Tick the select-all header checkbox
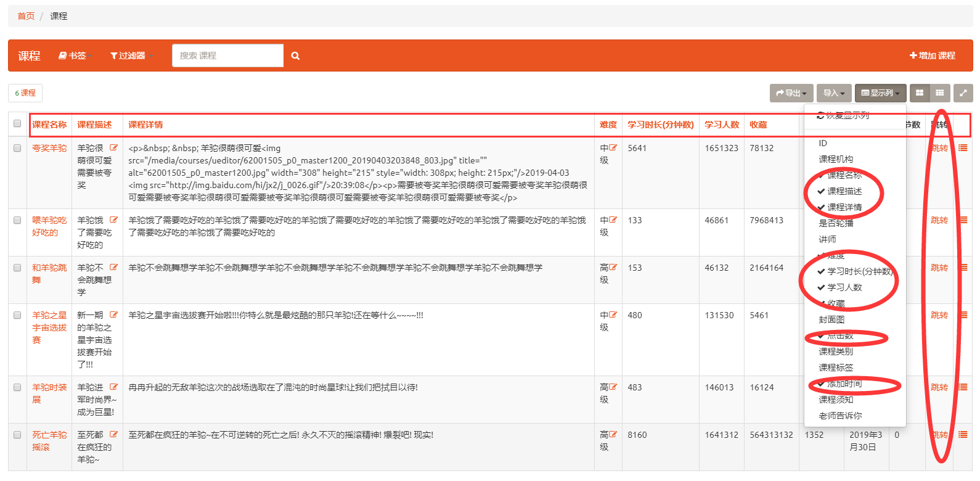The height and width of the screenshot is (481, 980). coord(17,123)
